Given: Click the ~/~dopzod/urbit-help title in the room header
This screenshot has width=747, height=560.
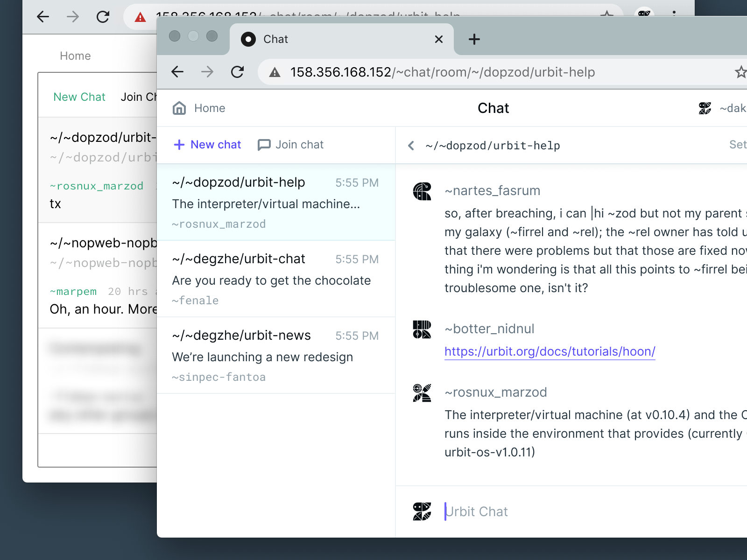Looking at the screenshot, I should tap(493, 146).
